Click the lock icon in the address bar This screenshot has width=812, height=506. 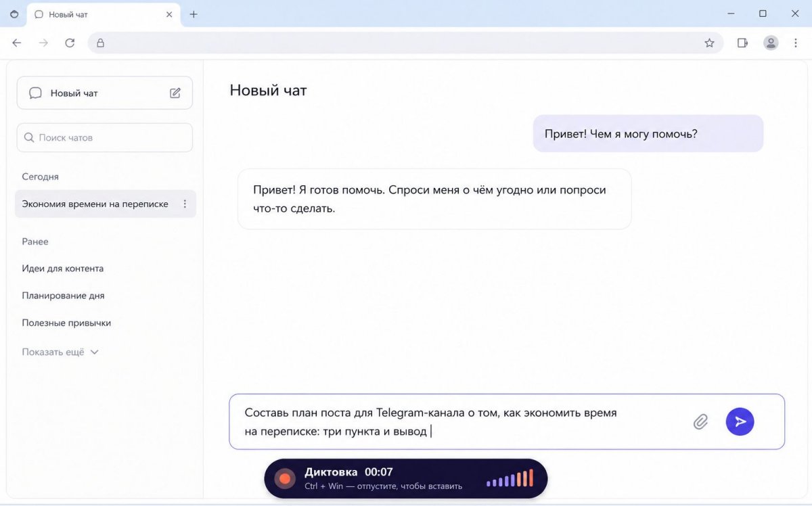100,43
